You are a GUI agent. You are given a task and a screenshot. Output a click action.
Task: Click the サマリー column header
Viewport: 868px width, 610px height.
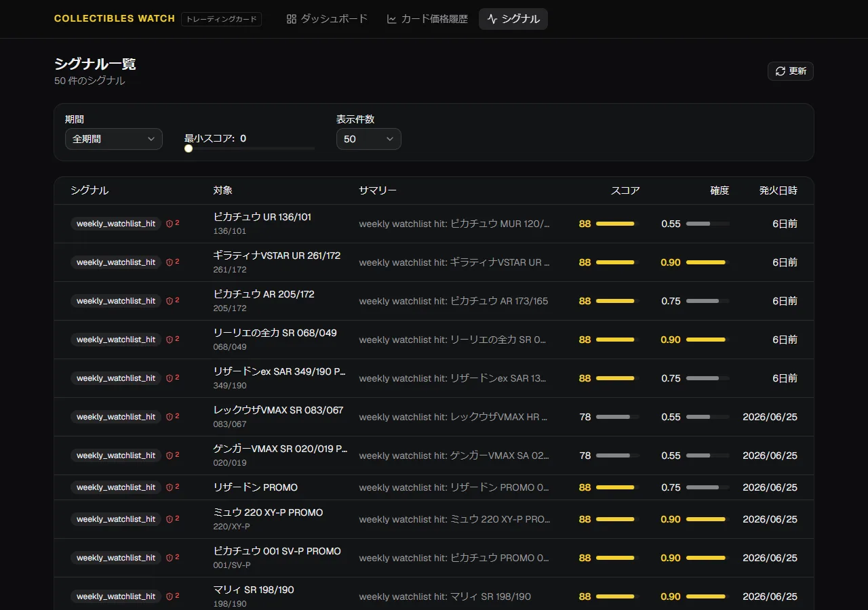pyautogui.click(x=378, y=190)
